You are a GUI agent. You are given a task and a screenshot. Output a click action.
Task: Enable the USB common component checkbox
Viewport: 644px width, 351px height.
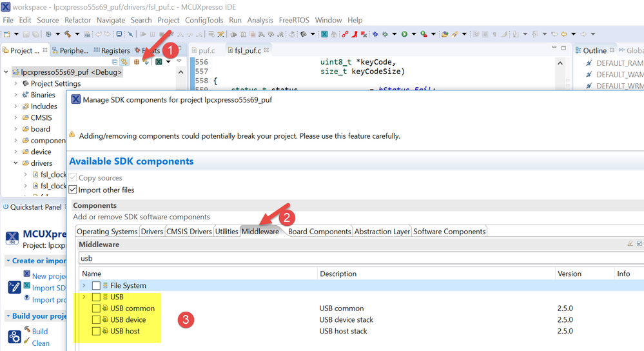click(x=96, y=308)
